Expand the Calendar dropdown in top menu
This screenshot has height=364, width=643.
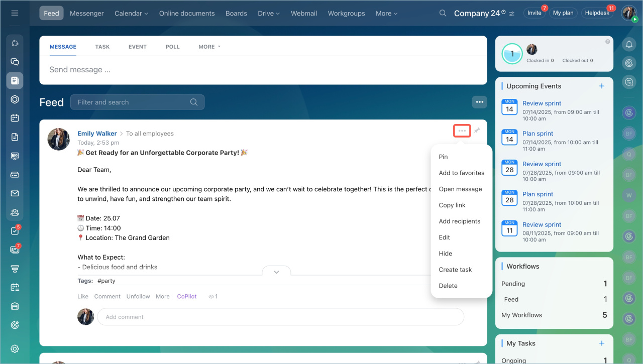pyautogui.click(x=131, y=14)
